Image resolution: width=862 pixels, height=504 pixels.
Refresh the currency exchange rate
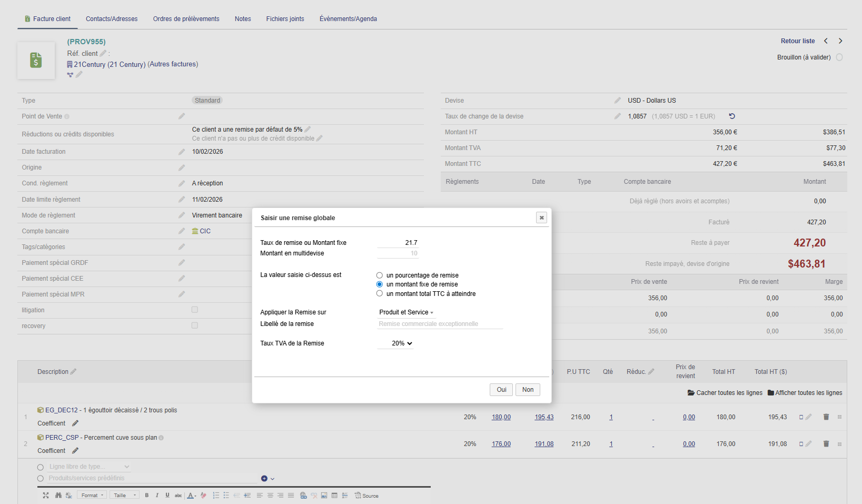pos(732,116)
